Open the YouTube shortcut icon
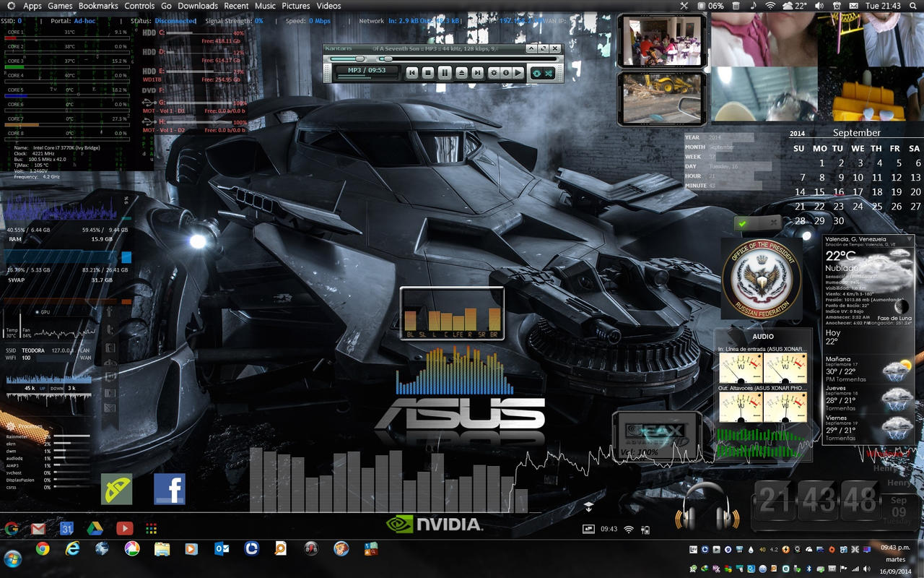Screen dimensions: 924x578 pos(124,529)
